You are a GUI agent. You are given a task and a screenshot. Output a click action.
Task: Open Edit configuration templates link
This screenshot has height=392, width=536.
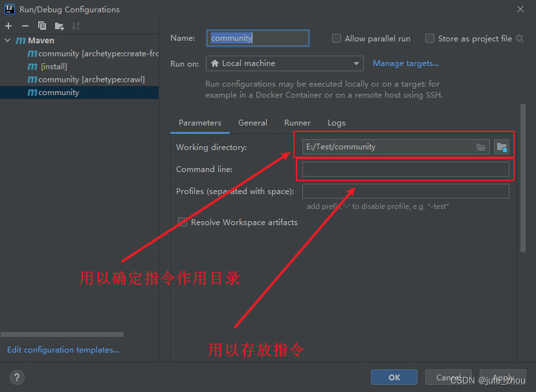63,350
